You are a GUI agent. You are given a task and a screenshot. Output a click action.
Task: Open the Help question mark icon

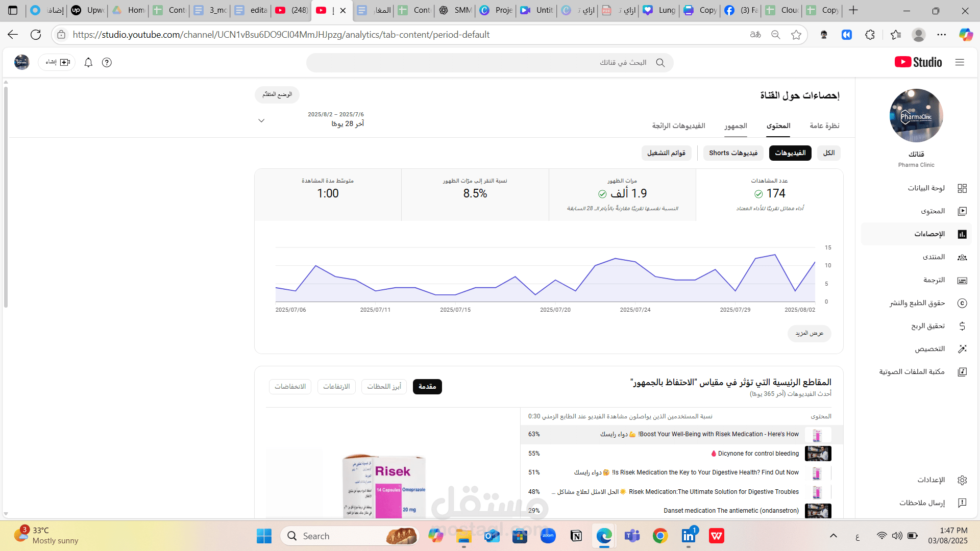pos(107,62)
